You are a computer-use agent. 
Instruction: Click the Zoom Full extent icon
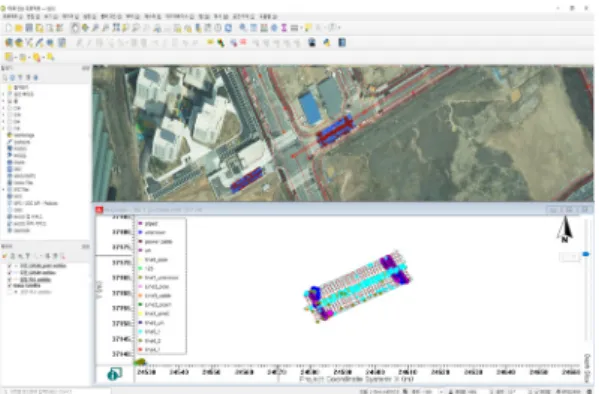pos(116,28)
